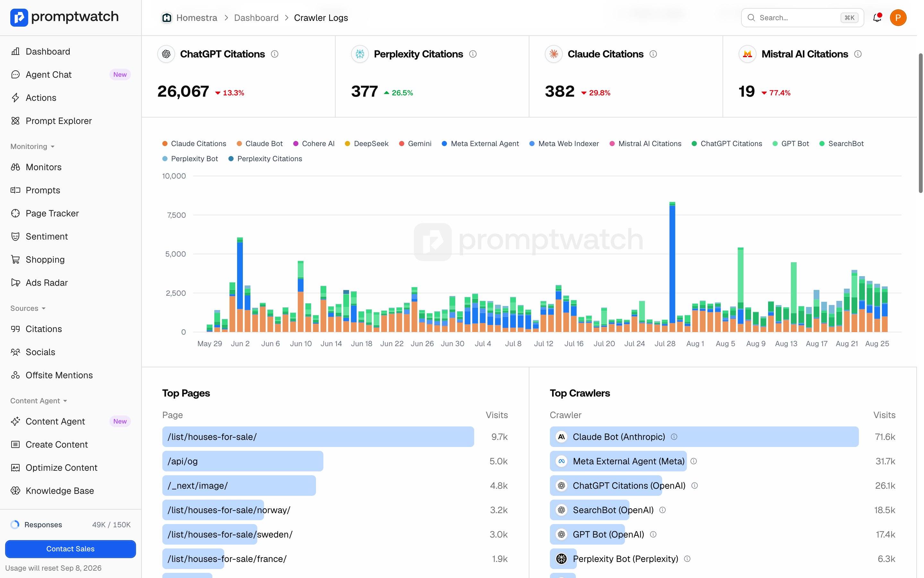Click info icon next to Perplexity Citations

point(473,54)
